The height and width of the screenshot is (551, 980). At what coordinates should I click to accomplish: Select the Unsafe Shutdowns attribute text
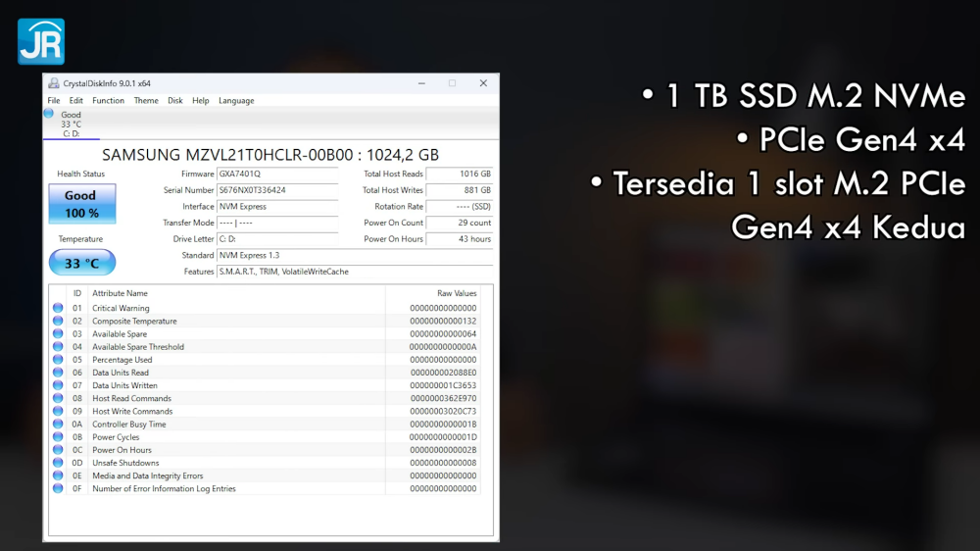[x=125, y=463]
